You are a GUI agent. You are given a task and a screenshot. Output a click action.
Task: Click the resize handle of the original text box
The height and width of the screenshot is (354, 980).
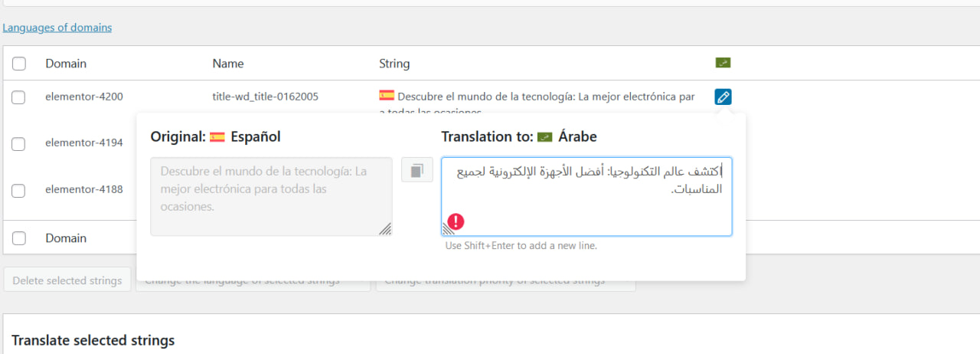385,228
